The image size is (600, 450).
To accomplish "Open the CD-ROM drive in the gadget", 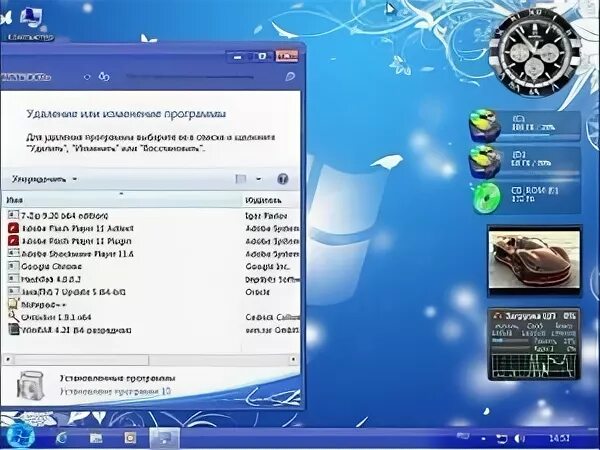I will point(526,197).
